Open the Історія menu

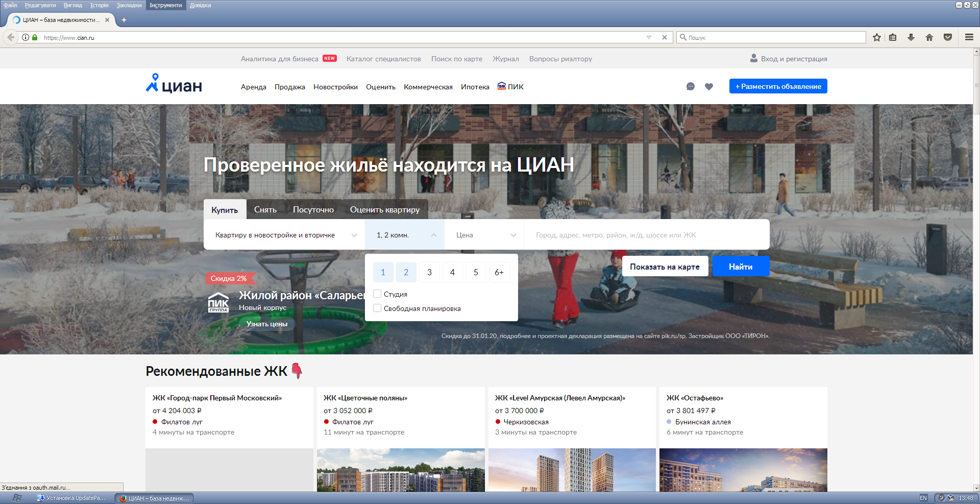click(x=100, y=5)
